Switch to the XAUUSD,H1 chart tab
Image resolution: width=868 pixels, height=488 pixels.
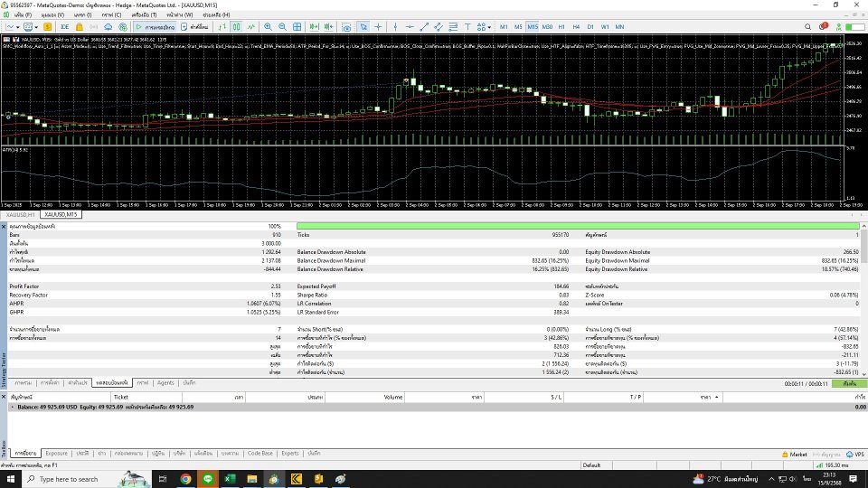[18, 215]
